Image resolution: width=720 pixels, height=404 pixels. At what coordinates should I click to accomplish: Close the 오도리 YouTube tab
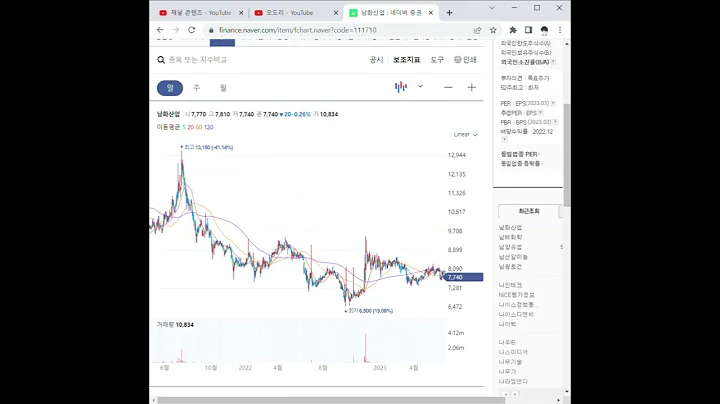[336, 13]
